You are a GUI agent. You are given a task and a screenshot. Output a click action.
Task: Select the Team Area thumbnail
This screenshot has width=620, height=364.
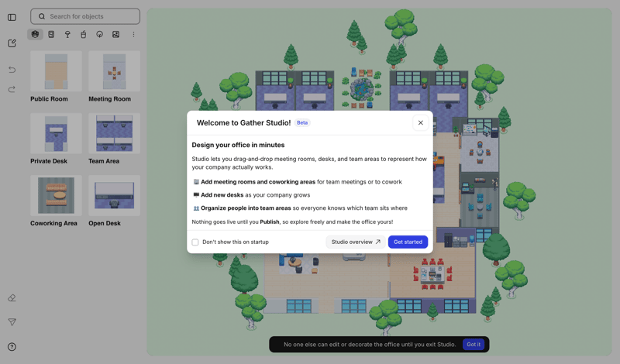pos(114,133)
